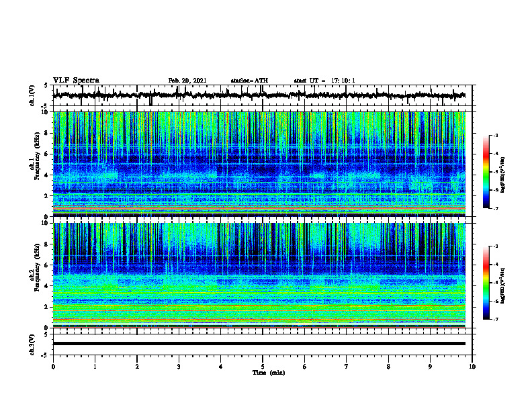The image size is (532, 411).
Task: Click tick label "5" on the Time axis
Action: [263, 367]
